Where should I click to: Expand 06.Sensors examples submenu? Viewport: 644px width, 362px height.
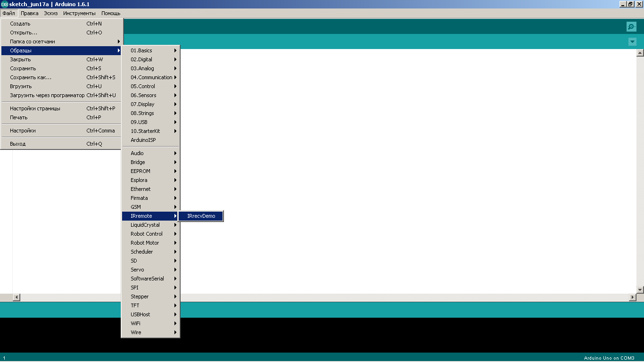[x=150, y=95]
